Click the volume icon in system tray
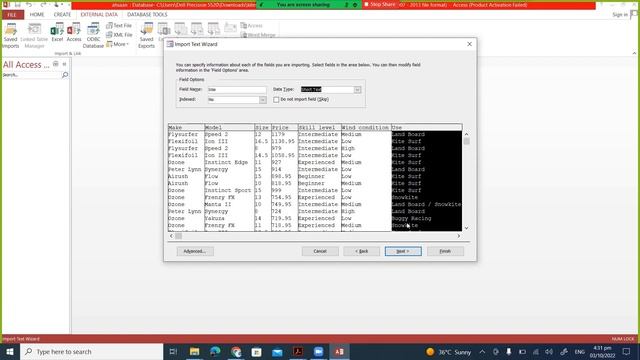This screenshot has height=360, width=640. point(549,351)
